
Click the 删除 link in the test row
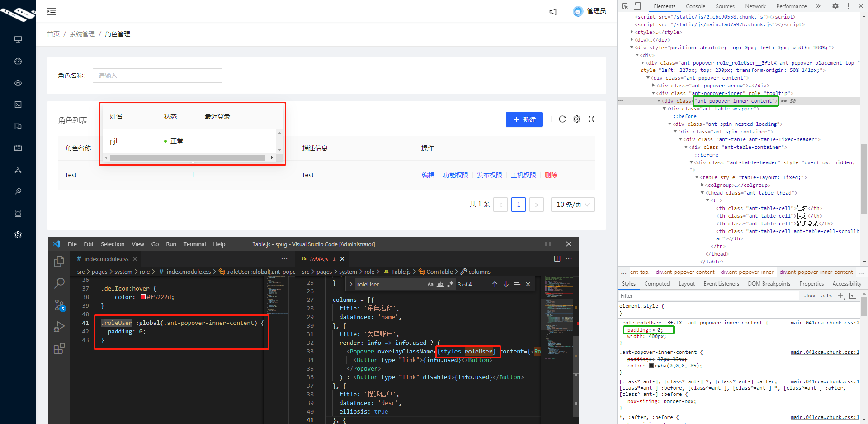coord(551,175)
